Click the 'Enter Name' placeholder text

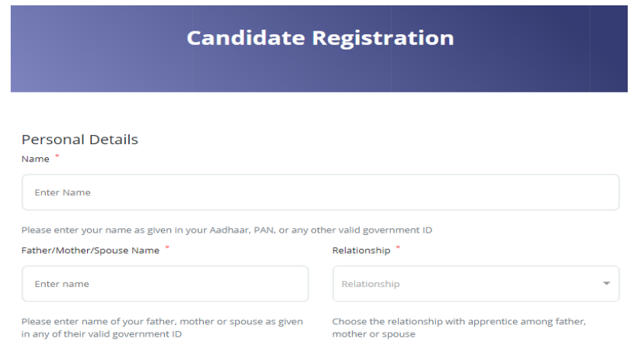[63, 192]
